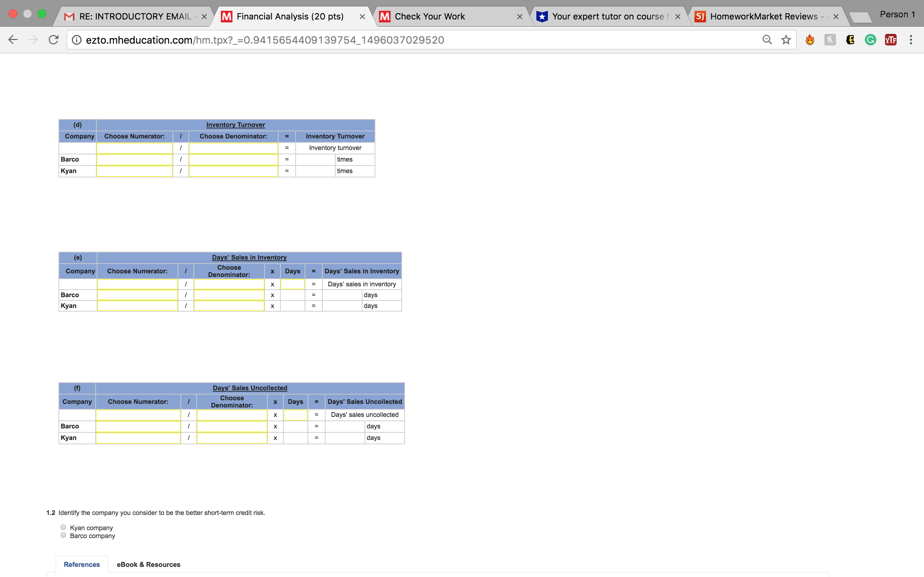The image size is (924, 577).
Task: Click the site info icon in address bar
Action: 77,40
